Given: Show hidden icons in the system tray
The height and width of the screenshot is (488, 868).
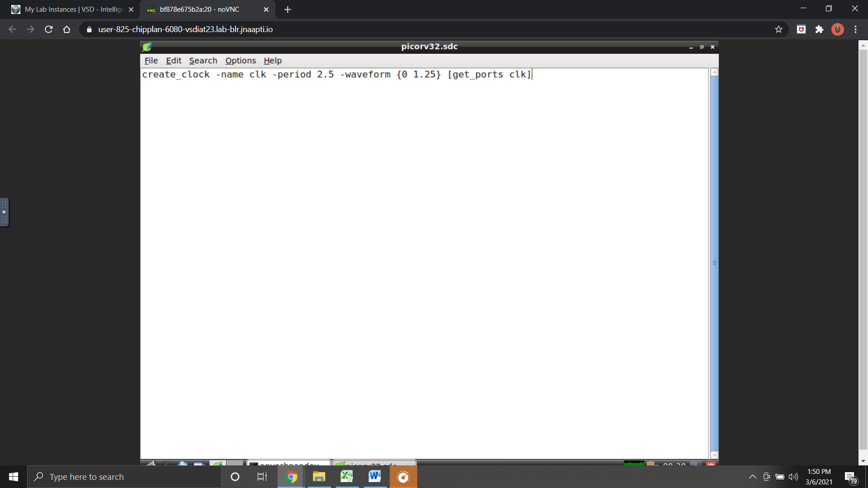Looking at the screenshot, I should pyautogui.click(x=753, y=476).
